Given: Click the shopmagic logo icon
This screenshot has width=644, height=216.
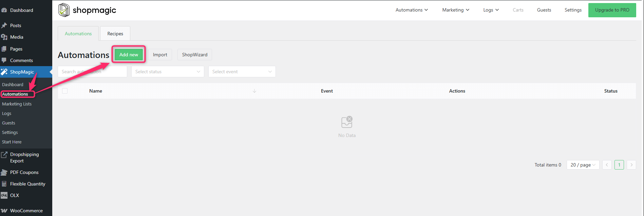Looking at the screenshot, I should (x=64, y=10).
